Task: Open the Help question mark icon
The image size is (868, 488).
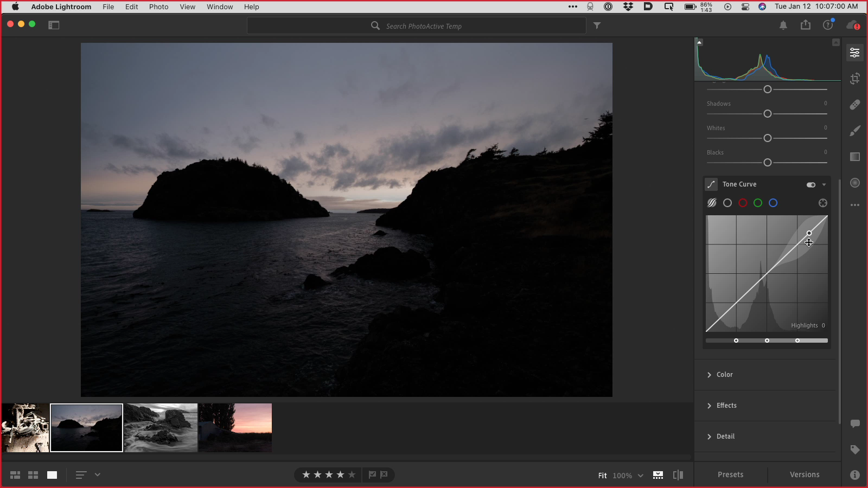Action: pyautogui.click(x=828, y=25)
